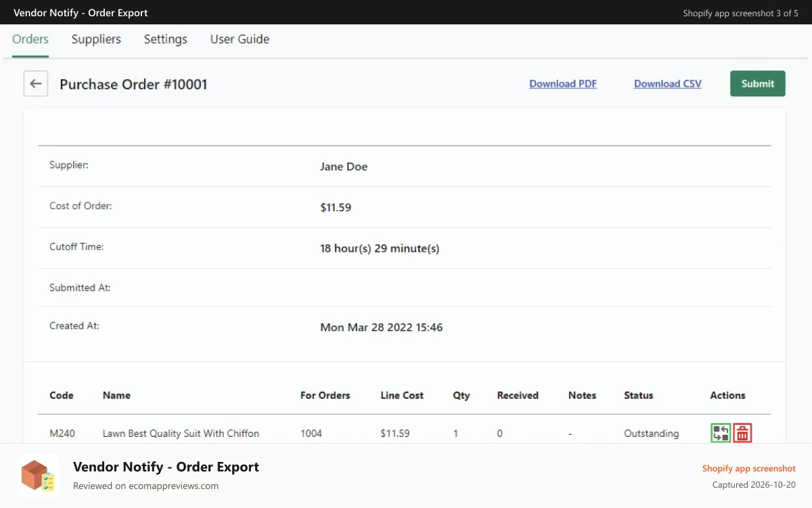This screenshot has width=812, height=508.
Task: Click product code M240
Action: 62,433
